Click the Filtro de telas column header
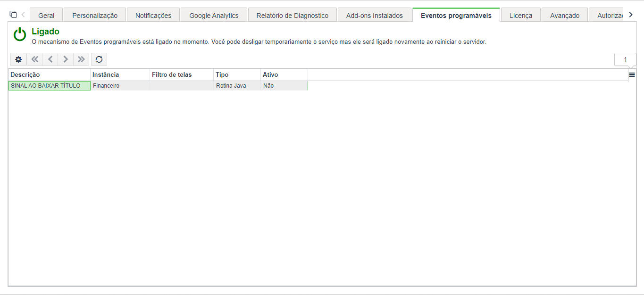The image size is (644, 295). click(x=182, y=74)
